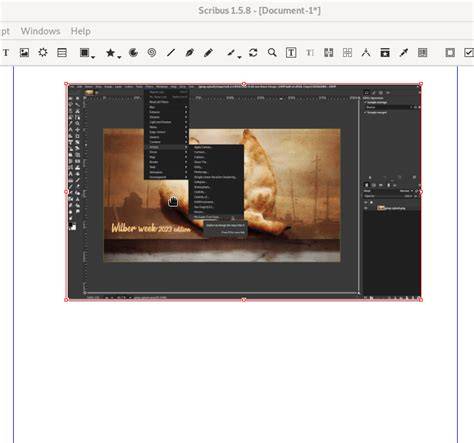Click the bottom-left frame resize handle
Screen dimensions: 474x443
coord(66,300)
